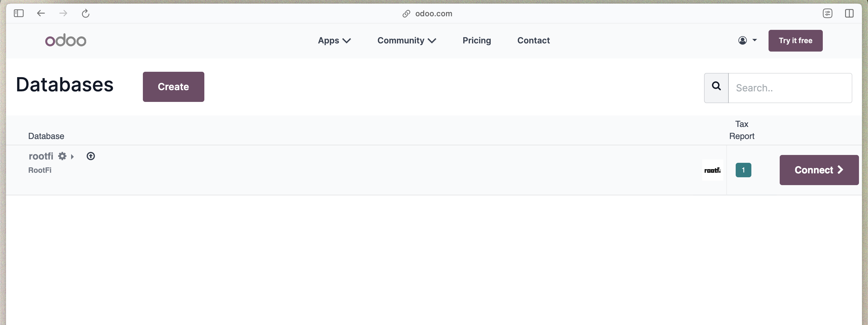Open the Tax Report badge showing 1
The height and width of the screenshot is (325, 868).
(x=743, y=170)
